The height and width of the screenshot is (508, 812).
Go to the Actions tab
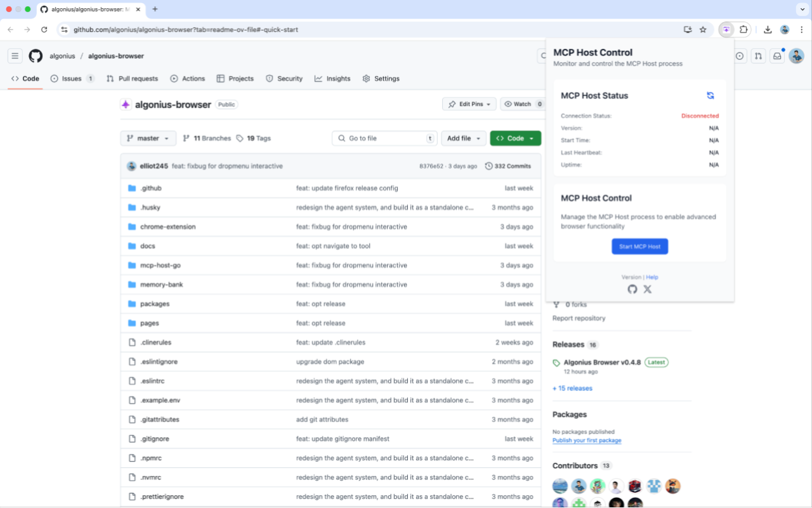pos(187,79)
